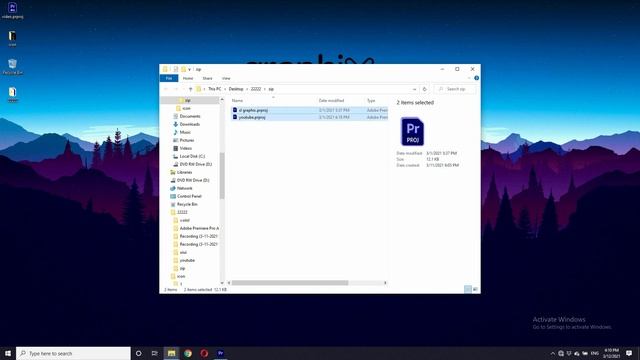The height and width of the screenshot is (360, 640).
Task: Click the Forward navigation arrow
Action: (176, 89)
